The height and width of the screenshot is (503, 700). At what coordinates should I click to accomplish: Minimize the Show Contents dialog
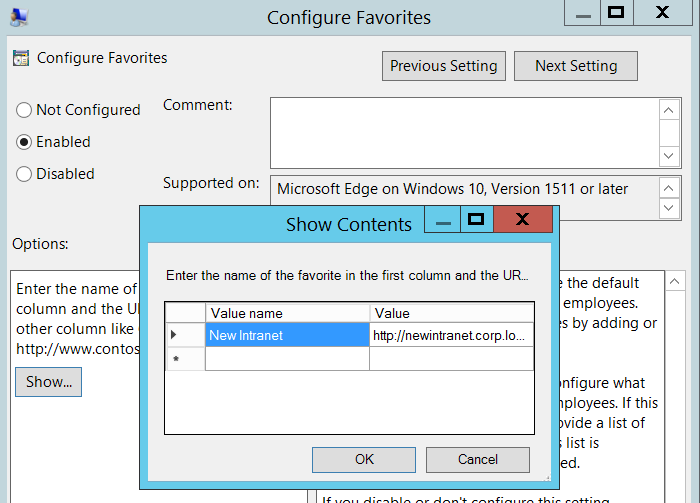coord(444,220)
